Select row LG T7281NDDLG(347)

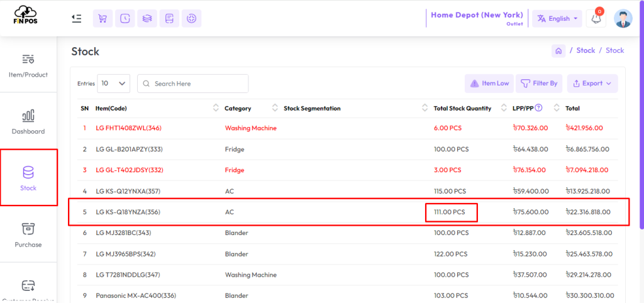(x=347, y=275)
